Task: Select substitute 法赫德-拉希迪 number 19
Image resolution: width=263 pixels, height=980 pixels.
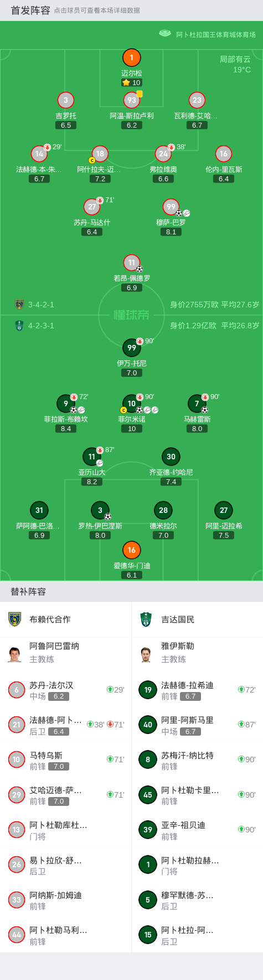Action: [x=148, y=690]
